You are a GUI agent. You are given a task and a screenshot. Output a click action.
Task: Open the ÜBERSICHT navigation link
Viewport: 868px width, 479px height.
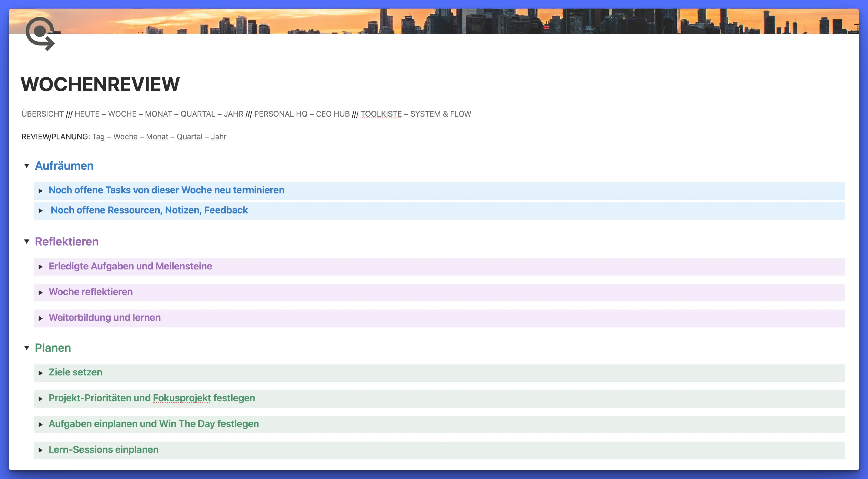[43, 114]
